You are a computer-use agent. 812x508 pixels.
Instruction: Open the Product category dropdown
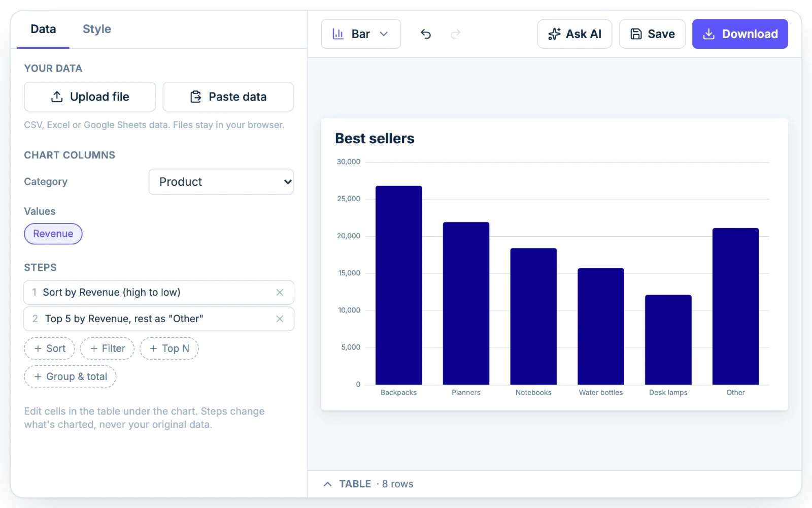pos(221,182)
